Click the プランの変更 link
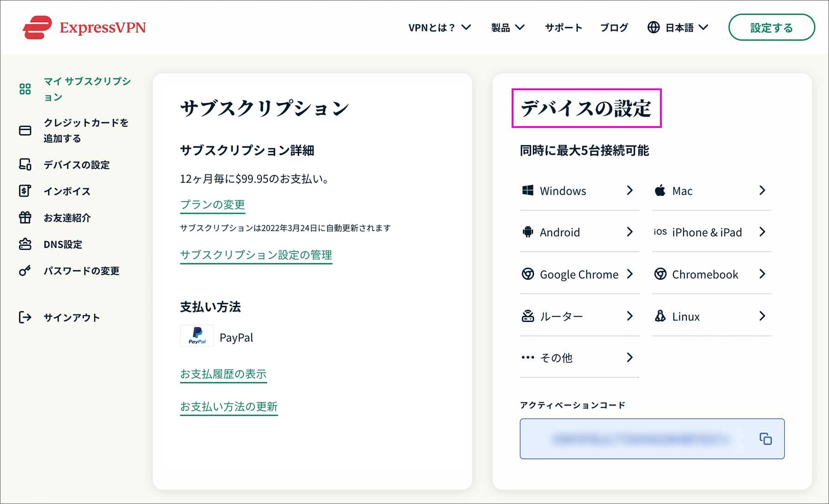This screenshot has width=829, height=504. point(212,204)
